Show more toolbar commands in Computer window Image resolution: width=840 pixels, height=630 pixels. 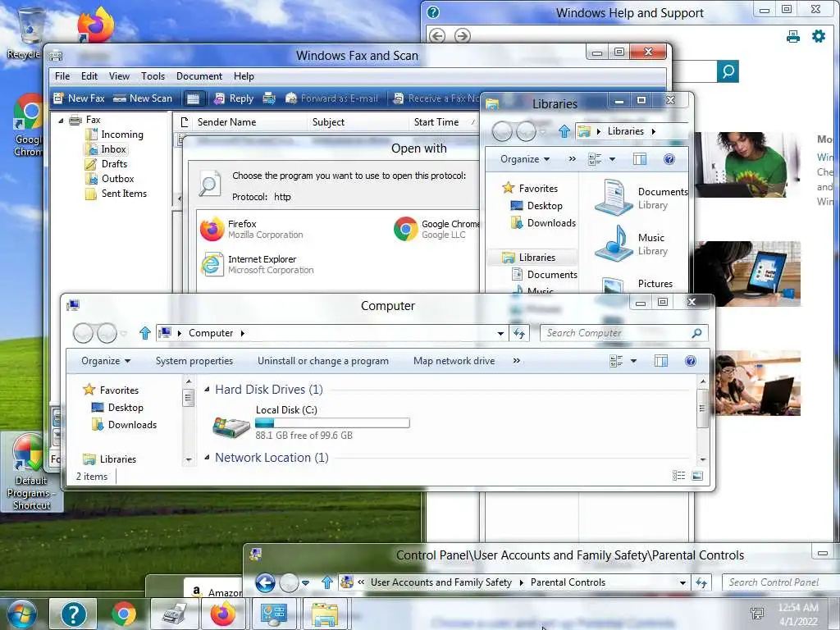point(517,361)
